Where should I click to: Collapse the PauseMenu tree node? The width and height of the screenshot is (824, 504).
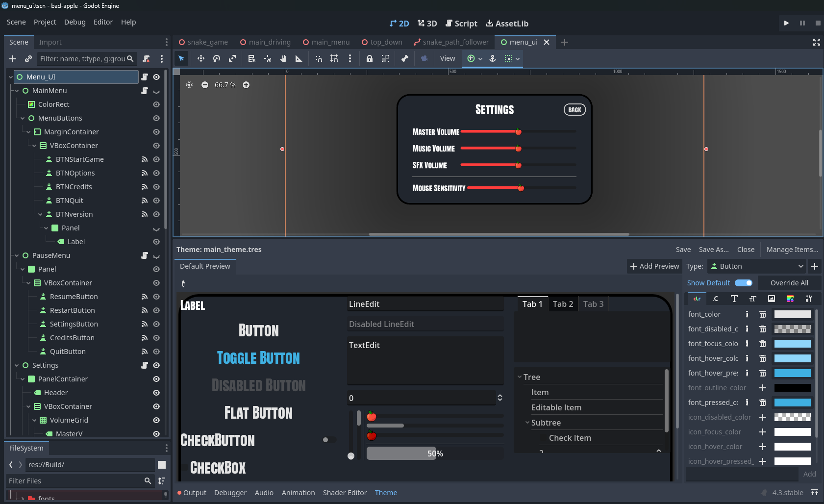coord(17,255)
